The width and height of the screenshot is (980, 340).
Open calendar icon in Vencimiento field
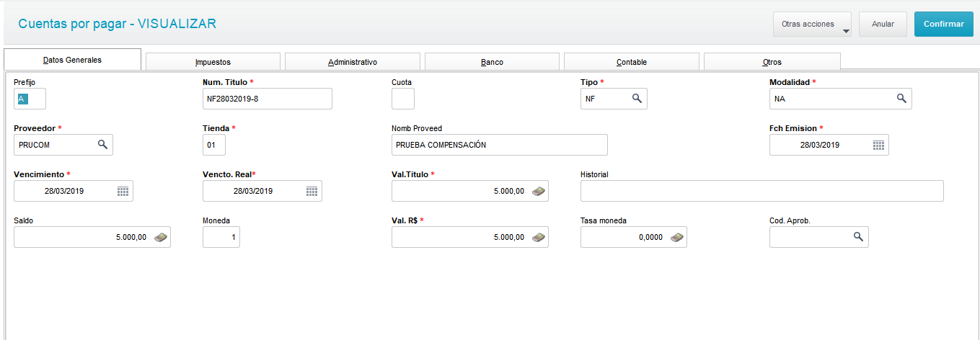click(x=123, y=191)
